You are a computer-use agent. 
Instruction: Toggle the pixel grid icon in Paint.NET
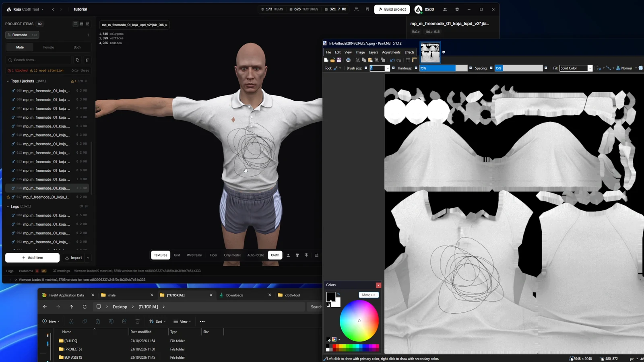[x=408, y=60]
